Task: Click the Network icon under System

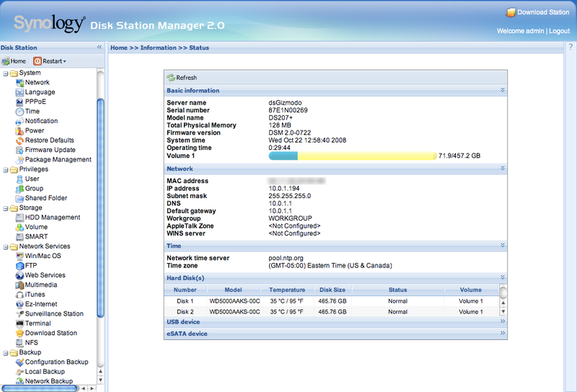Action: coord(19,83)
